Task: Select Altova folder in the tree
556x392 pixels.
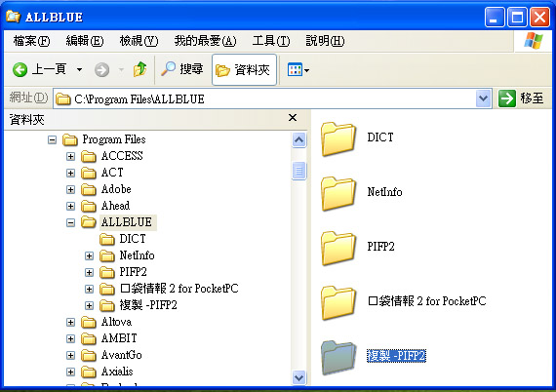Action: tap(116, 322)
